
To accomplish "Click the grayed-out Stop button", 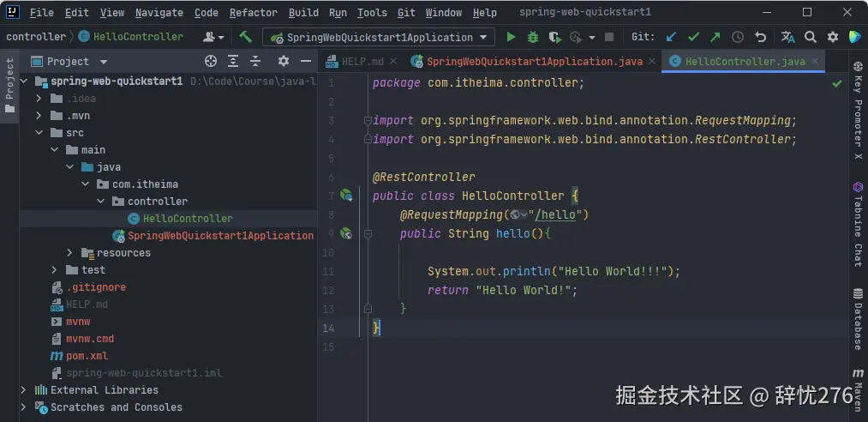I will (609, 37).
